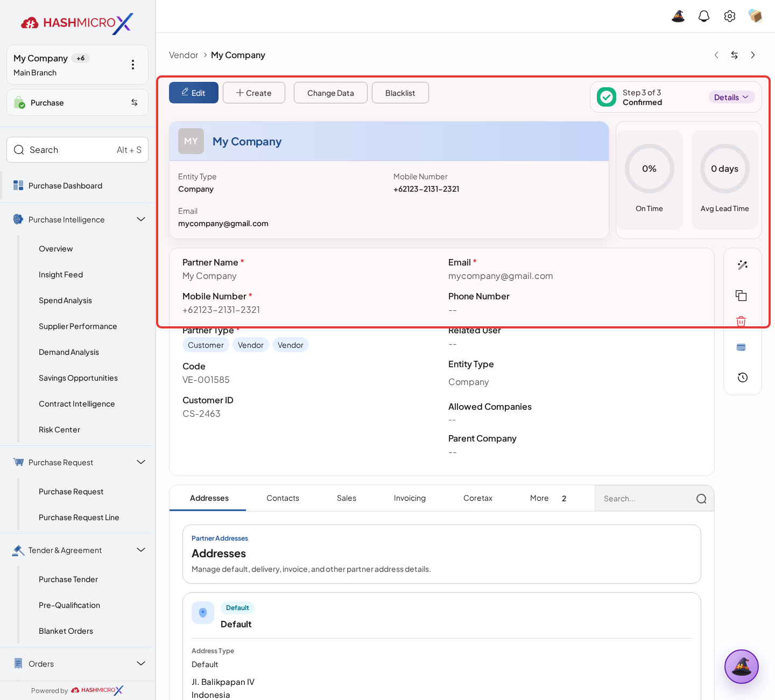Image resolution: width=775 pixels, height=700 pixels.
Task: Click the wizard hat icon in top bar
Action: point(678,16)
